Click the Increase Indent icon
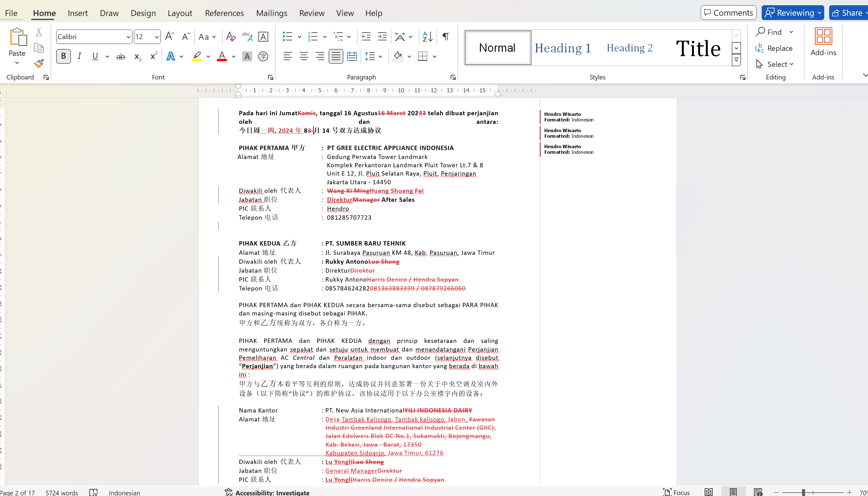Viewport: 868px width, 496px height. click(x=382, y=36)
